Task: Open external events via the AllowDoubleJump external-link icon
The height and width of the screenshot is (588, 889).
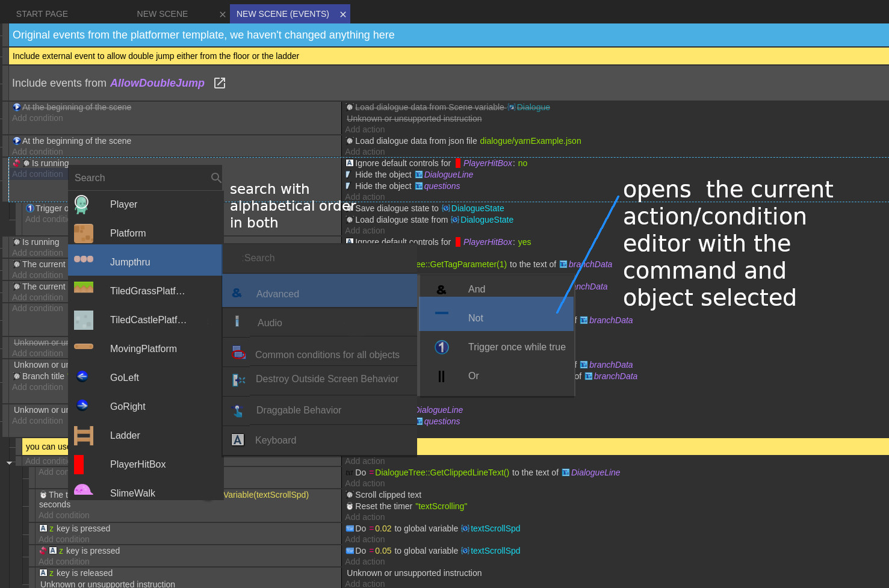Action: point(219,82)
